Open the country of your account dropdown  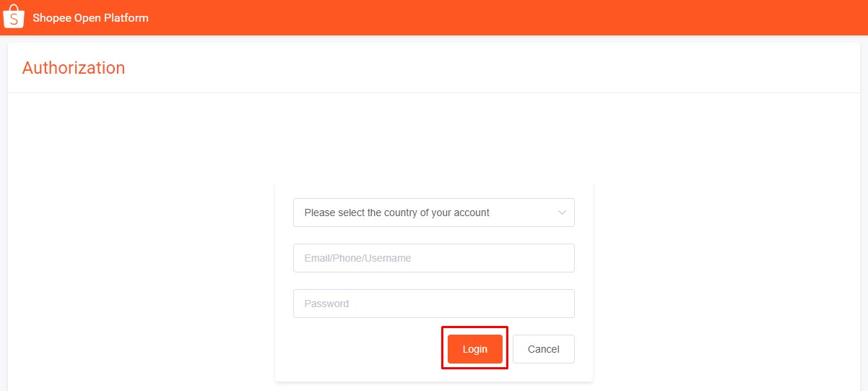(433, 212)
